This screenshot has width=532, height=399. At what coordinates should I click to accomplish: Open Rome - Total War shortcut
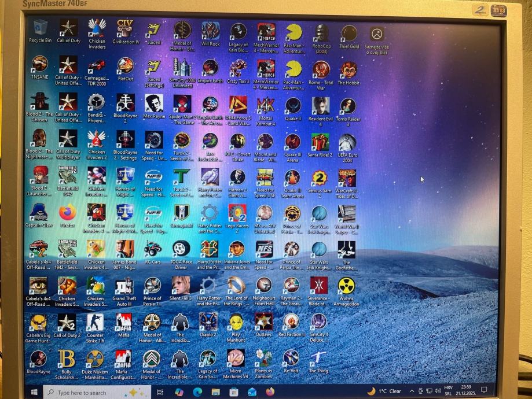[321, 75]
